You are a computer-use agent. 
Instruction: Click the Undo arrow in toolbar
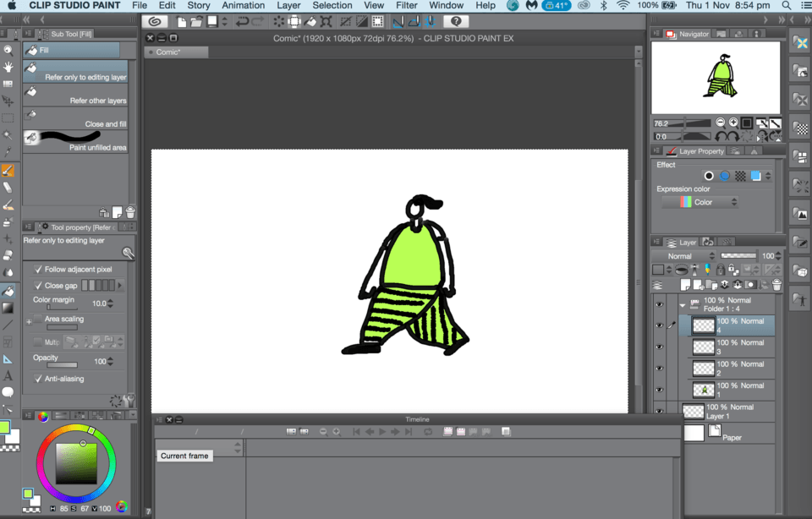[x=243, y=21]
